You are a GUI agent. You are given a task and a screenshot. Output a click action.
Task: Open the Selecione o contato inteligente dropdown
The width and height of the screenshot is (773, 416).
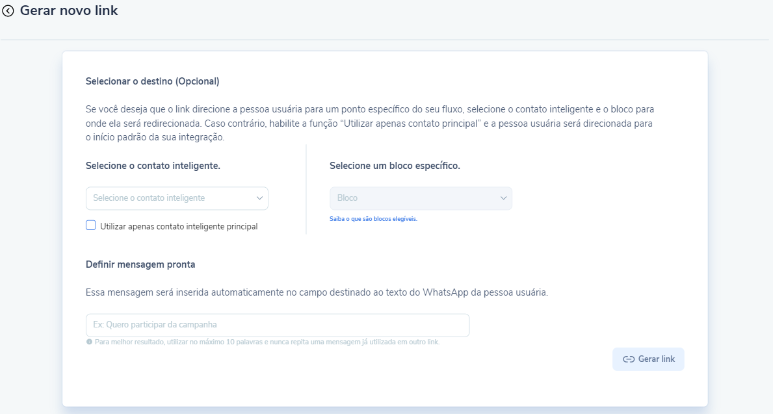pyautogui.click(x=170, y=198)
